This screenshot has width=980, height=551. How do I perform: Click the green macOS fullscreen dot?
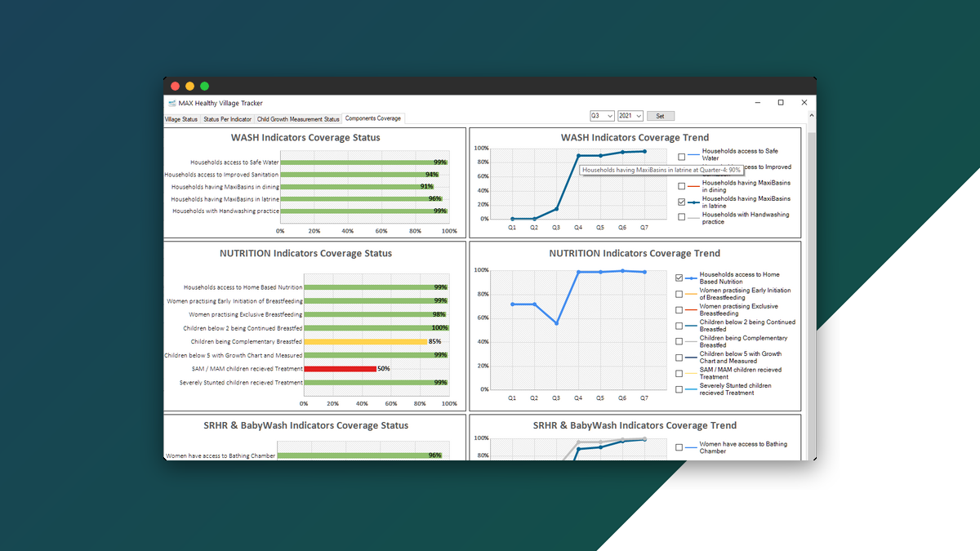point(204,86)
